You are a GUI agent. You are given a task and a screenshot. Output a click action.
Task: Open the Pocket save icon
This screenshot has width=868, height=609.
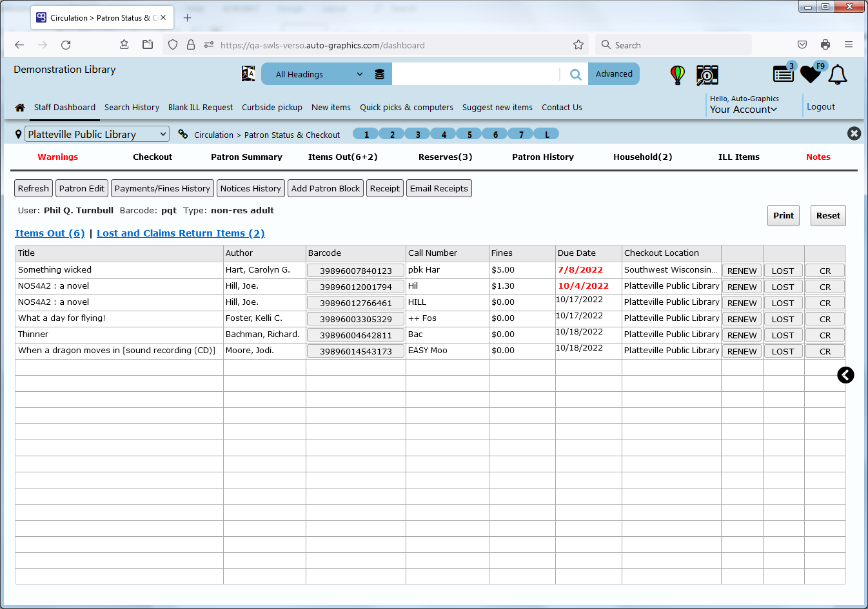click(x=802, y=45)
